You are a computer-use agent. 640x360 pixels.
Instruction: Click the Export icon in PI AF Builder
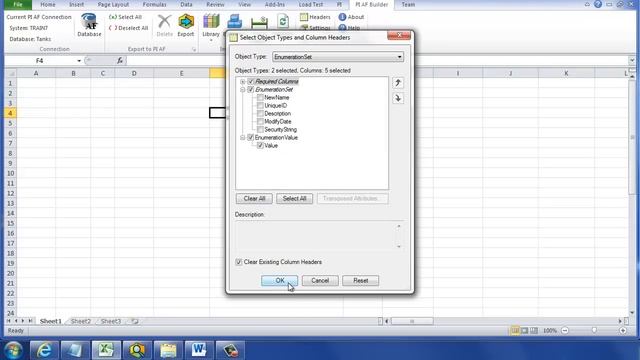click(x=186, y=22)
